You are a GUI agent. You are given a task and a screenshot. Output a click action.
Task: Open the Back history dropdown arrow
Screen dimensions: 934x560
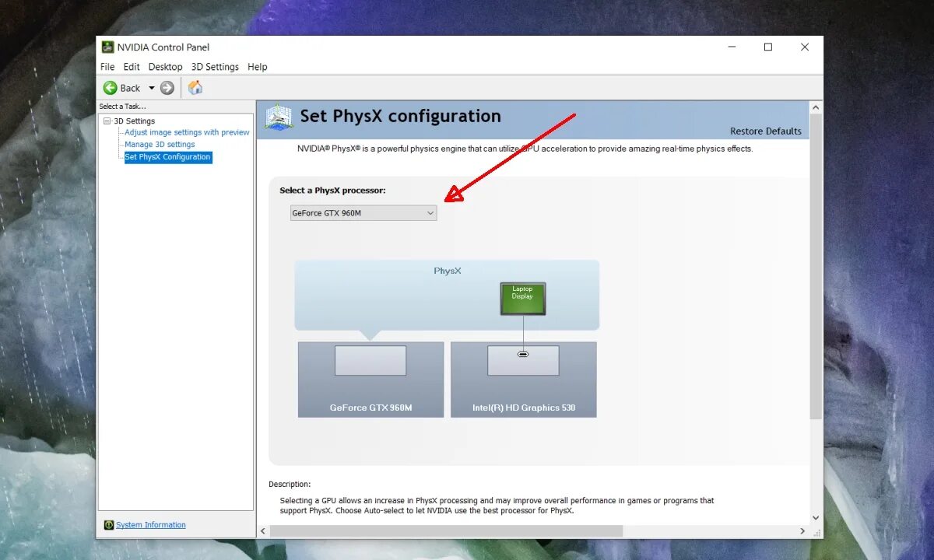152,88
